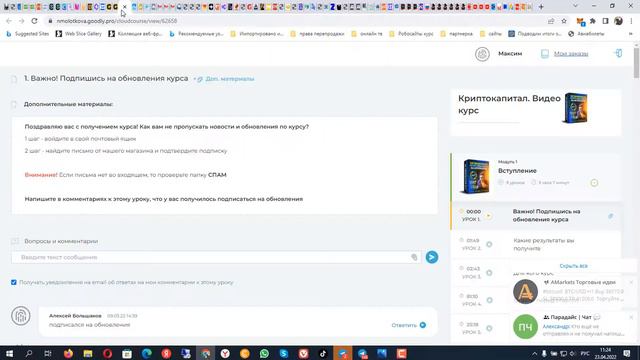The width and height of the screenshot is (640, 360).
Task: Reload the page with the browser refresh button
Action: (x=34, y=21)
